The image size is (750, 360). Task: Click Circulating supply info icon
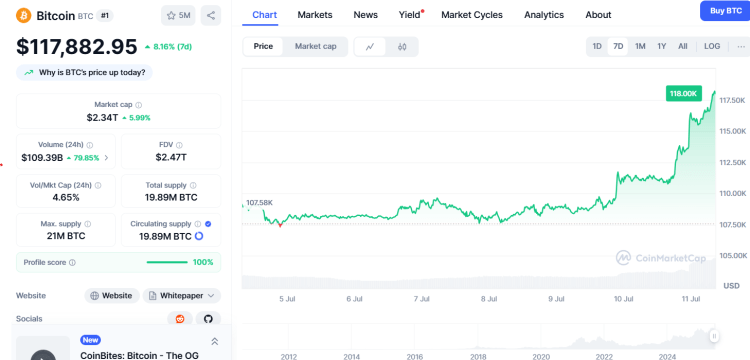(197, 224)
